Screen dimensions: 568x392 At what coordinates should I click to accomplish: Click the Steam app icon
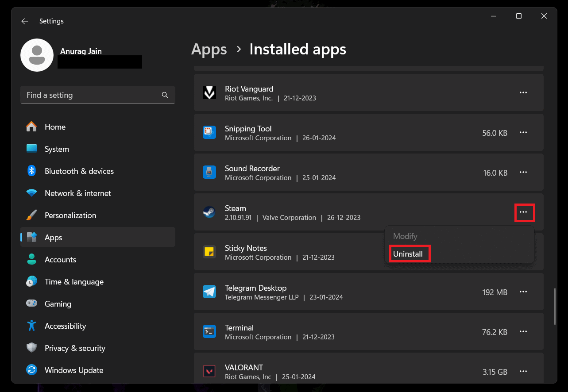(x=209, y=213)
